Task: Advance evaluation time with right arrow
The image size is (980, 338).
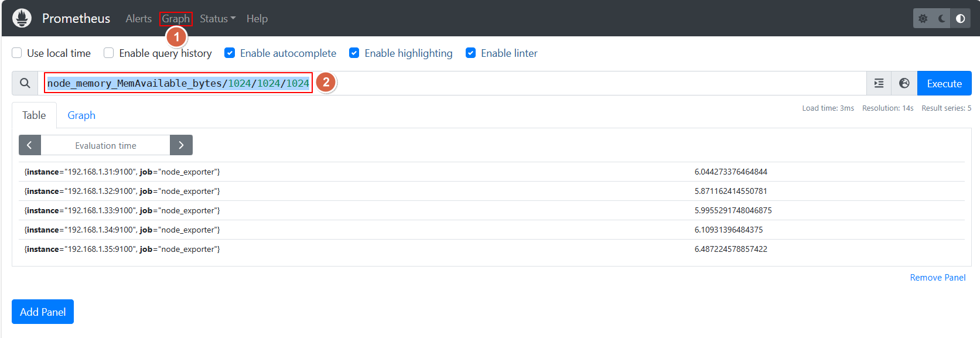Action: [181, 145]
